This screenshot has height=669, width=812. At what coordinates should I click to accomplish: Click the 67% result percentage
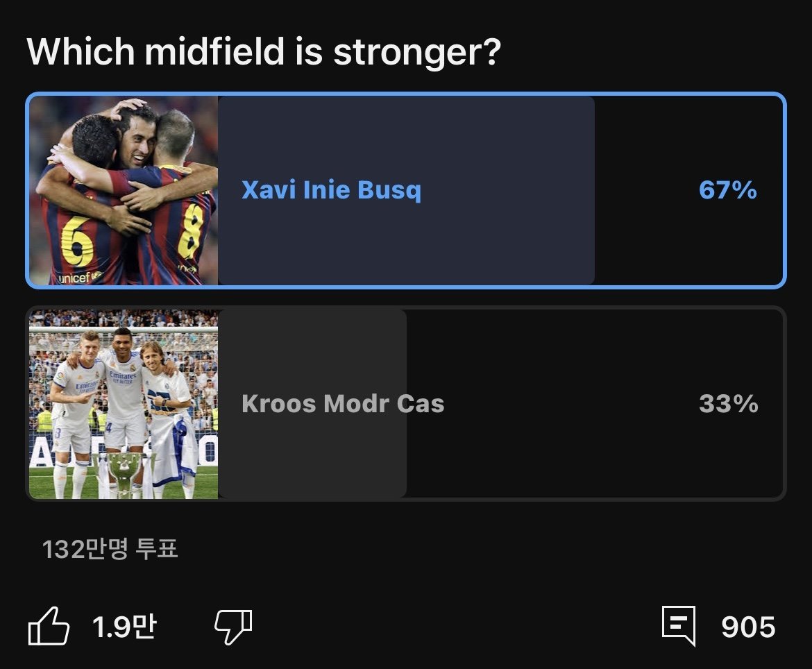tap(727, 190)
